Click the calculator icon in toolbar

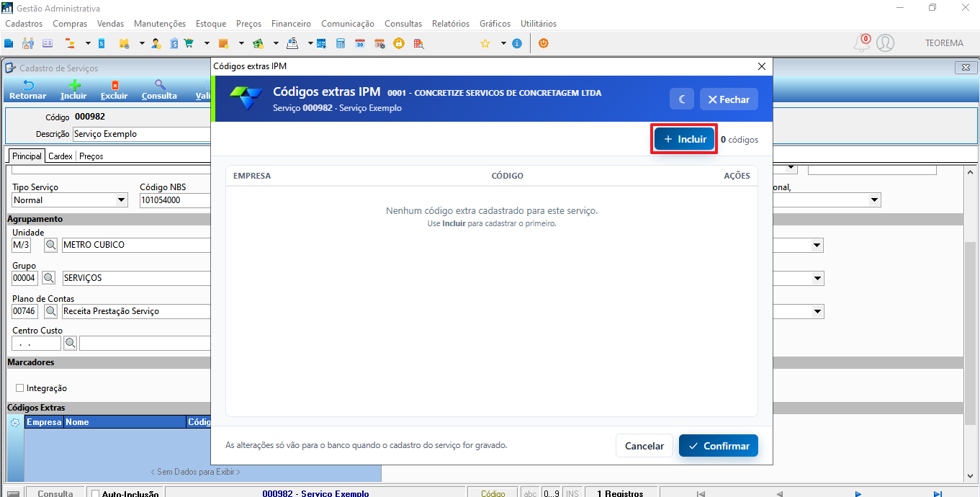[341, 43]
